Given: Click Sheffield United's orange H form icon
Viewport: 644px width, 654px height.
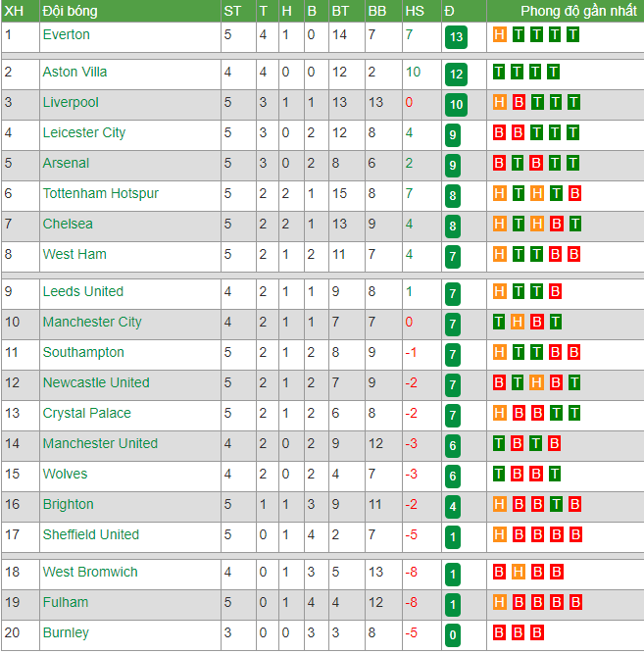Looking at the screenshot, I should point(500,534).
